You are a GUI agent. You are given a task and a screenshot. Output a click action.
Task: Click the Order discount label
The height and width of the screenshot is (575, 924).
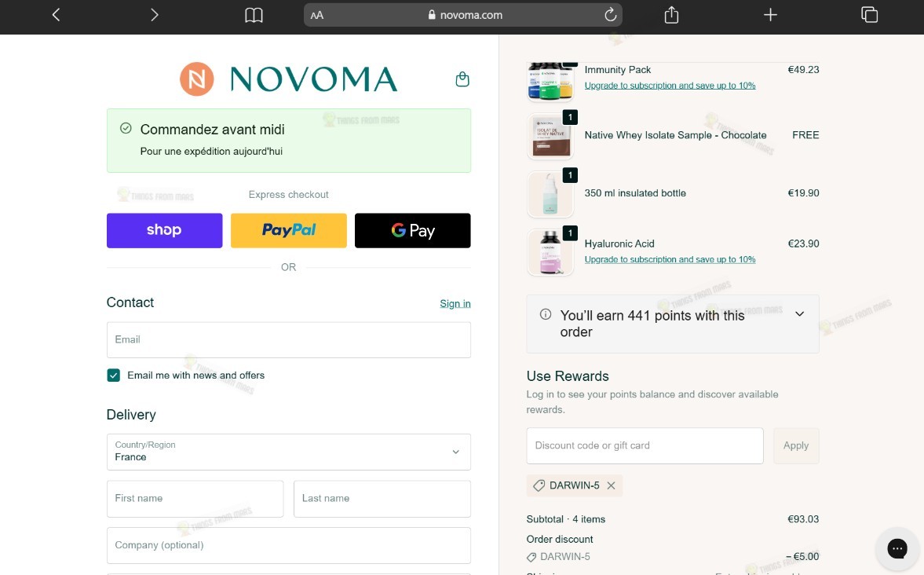(x=560, y=539)
